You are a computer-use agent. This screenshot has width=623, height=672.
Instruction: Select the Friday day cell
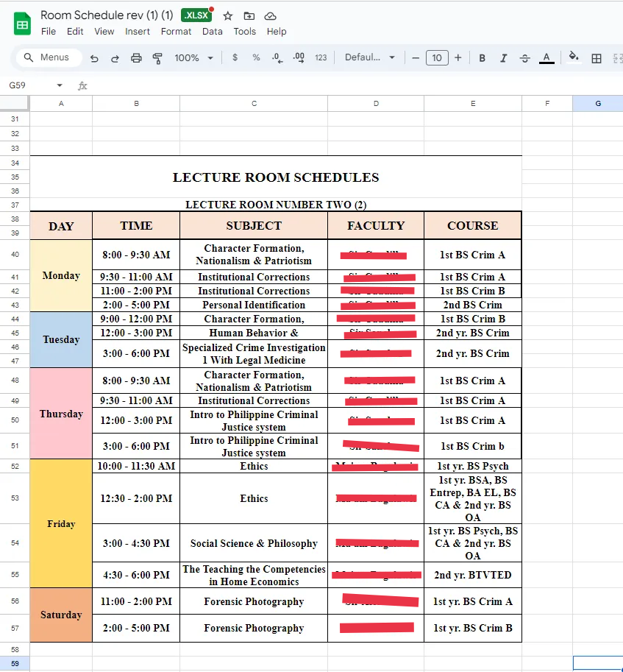pyautogui.click(x=61, y=524)
